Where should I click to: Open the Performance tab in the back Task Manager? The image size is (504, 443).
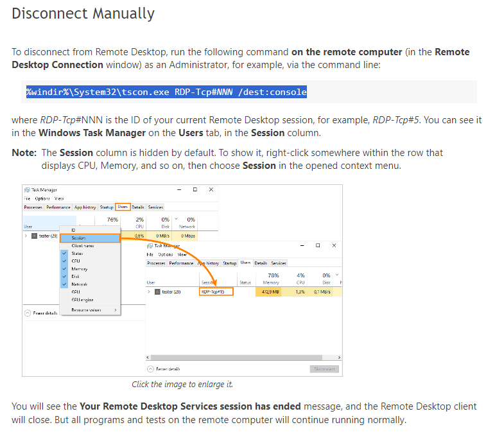[x=58, y=207]
